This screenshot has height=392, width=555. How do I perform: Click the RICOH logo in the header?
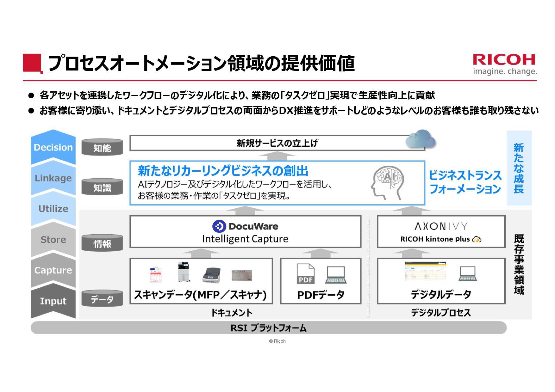pyautogui.click(x=504, y=60)
